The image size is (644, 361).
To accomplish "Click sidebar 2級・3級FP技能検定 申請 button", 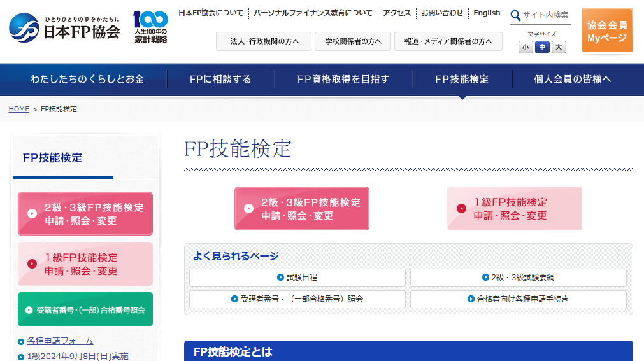I will pyautogui.click(x=85, y=213).
